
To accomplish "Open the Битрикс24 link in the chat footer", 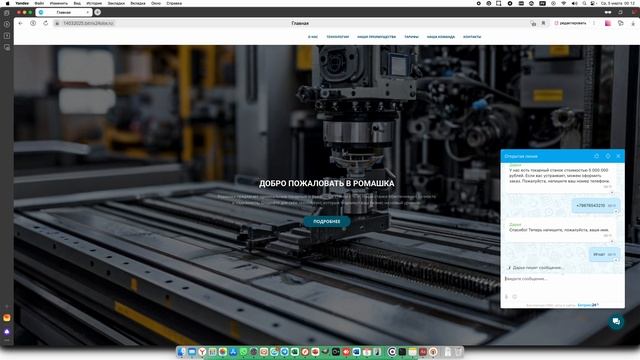I will 588,305.
